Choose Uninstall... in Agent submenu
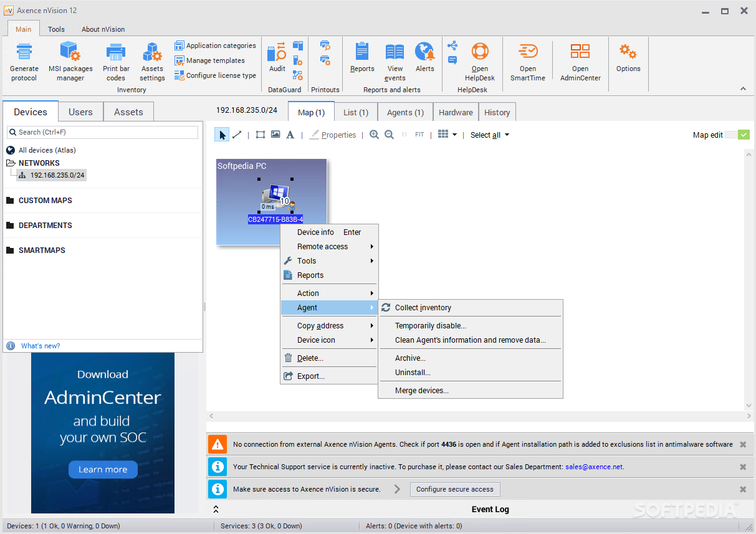This screenshot has width=756, height=534. [x=471, y=373]
